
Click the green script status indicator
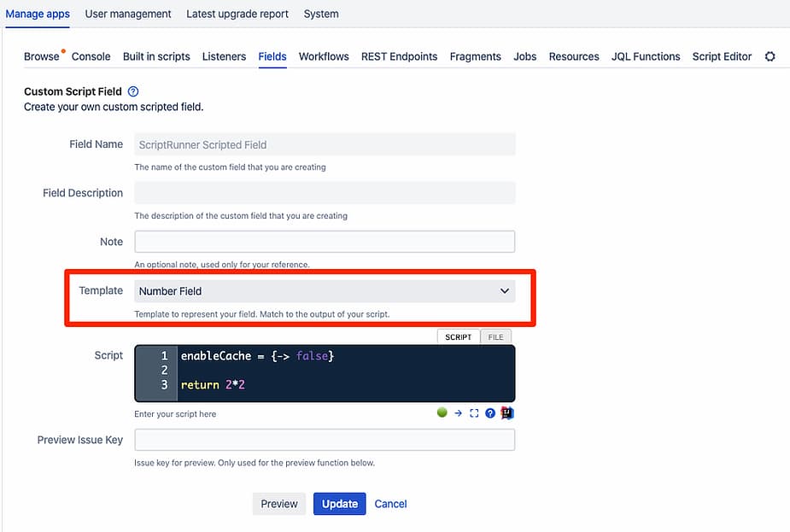pos(442,412)
